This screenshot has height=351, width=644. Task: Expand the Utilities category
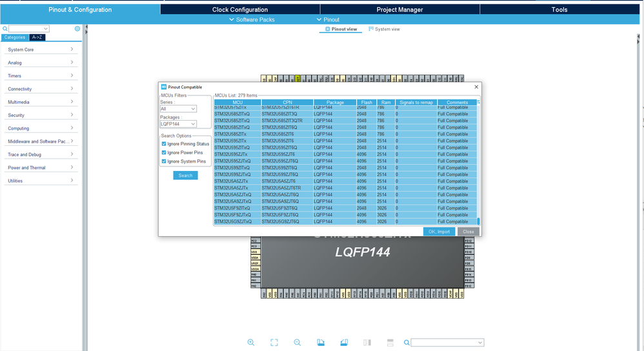point(41,181)
